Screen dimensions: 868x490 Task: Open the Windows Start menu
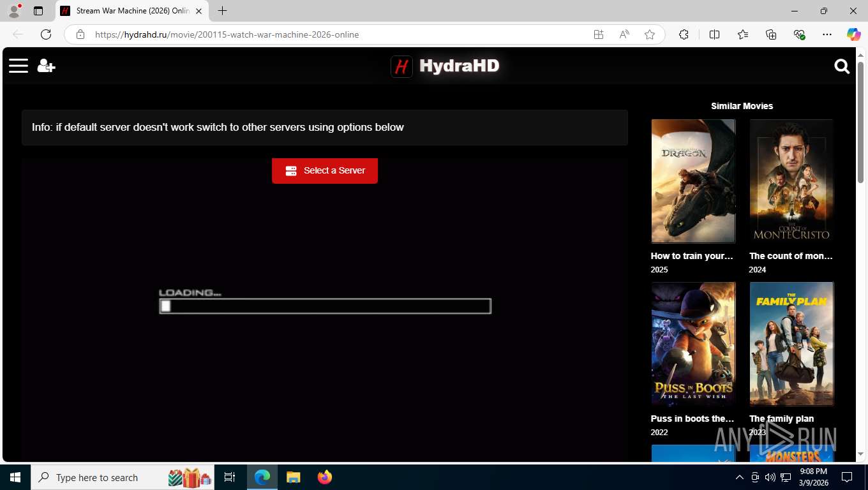[15, 477]
